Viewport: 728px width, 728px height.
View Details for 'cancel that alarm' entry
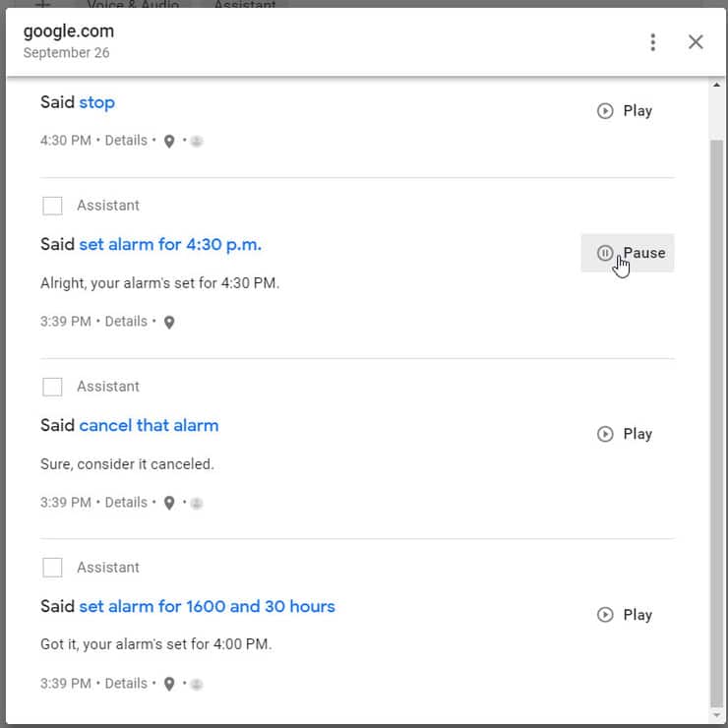pyautogui.click(x=126, y=503)
